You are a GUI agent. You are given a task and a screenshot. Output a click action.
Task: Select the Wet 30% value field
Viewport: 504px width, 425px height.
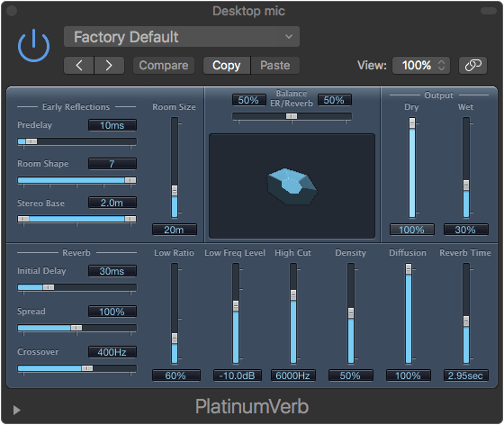(466, 230)
